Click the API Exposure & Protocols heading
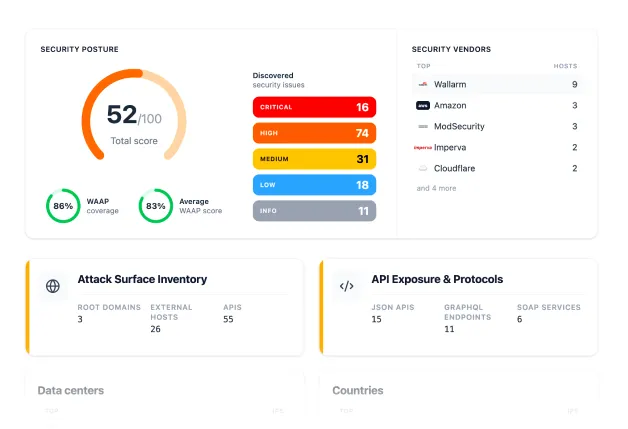 point(437,279)
